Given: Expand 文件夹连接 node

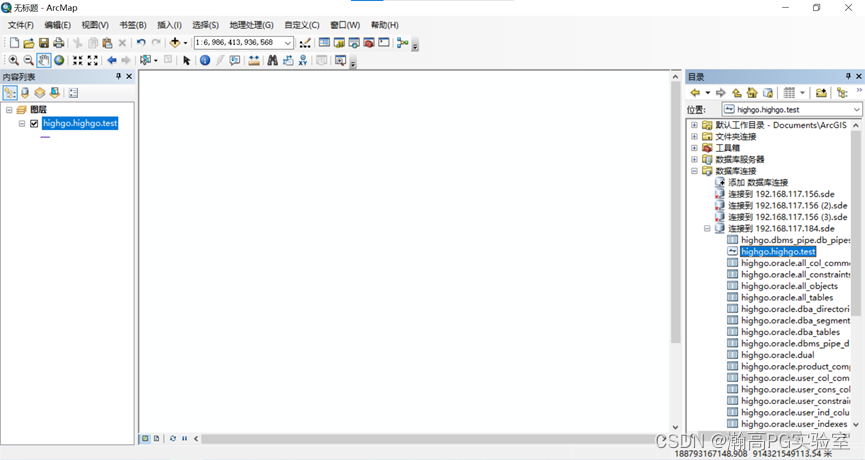Looking at the screenshot, I should click(695, 136).
